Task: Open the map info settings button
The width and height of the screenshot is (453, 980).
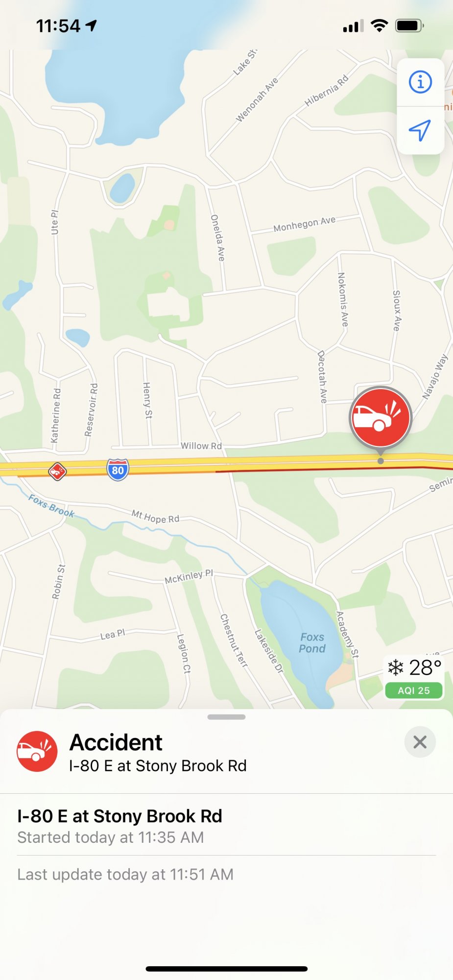Action: pos(420,82)
